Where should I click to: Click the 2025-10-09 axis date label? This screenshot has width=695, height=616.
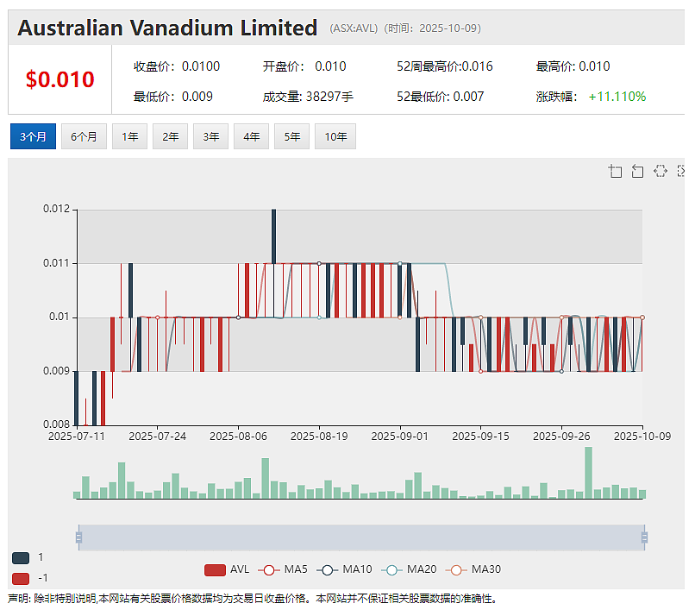click(x=642, y=437)
